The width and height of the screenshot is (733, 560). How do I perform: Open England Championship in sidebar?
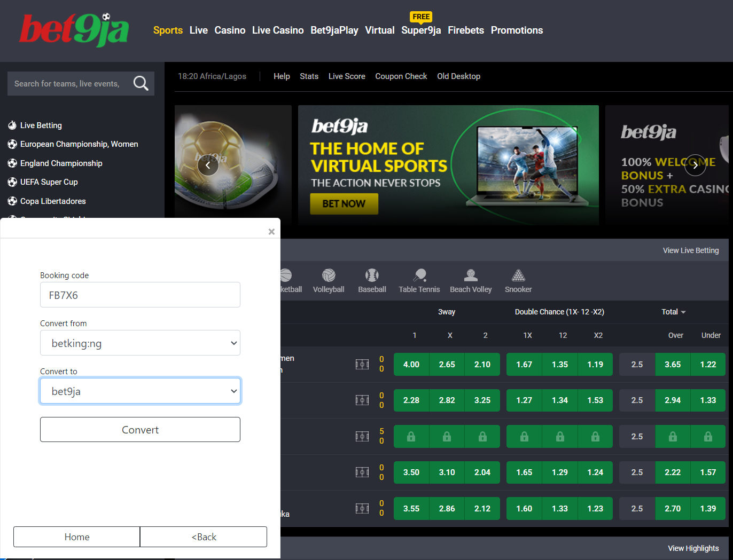click(61, 163)
